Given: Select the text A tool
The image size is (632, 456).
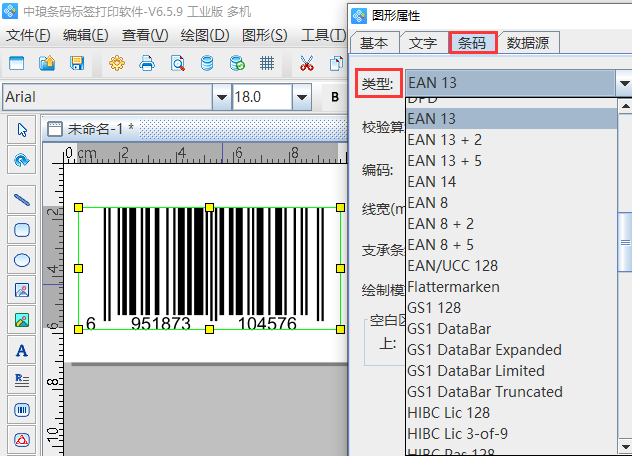Looking at the screenshot, I should (22, 350).
